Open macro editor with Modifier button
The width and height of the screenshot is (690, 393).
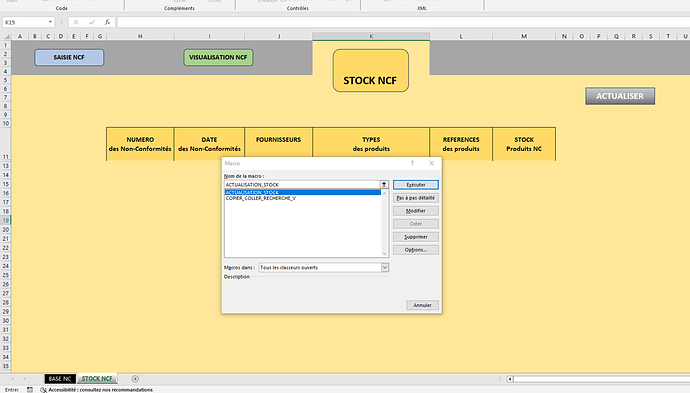click(x=415, y=211)
